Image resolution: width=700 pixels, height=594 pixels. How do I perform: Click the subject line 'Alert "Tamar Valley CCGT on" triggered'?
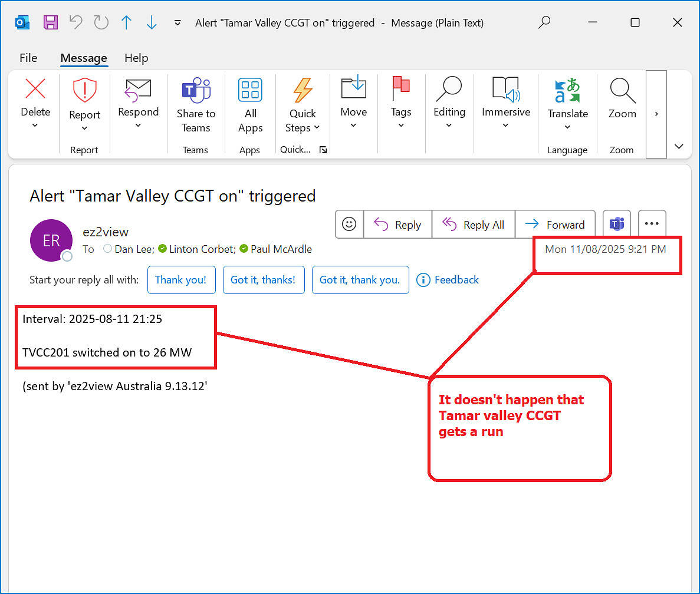coord(173,196)
